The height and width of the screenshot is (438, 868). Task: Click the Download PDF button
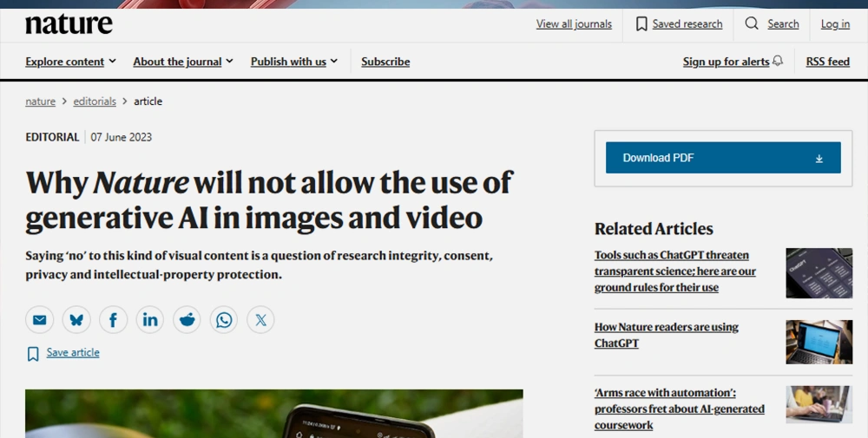pyautogui.click(x=723, y=158)
